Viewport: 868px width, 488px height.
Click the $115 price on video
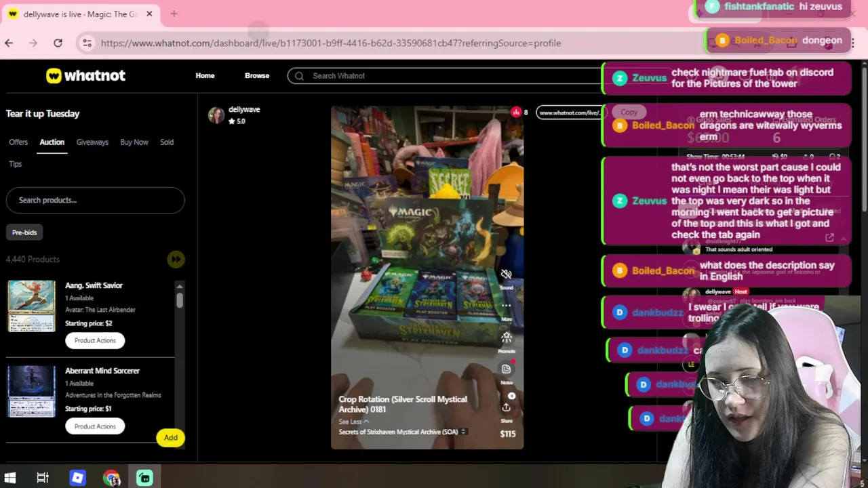[508, 434]
